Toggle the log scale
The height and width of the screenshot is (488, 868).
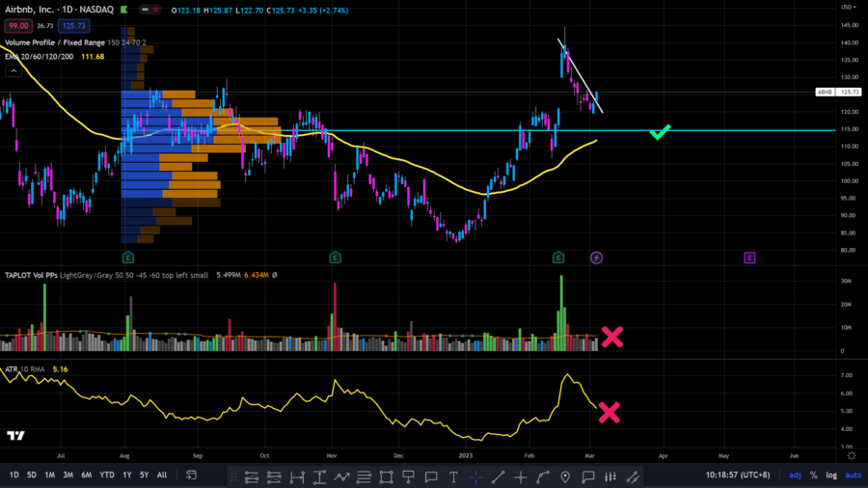[831, 475]
